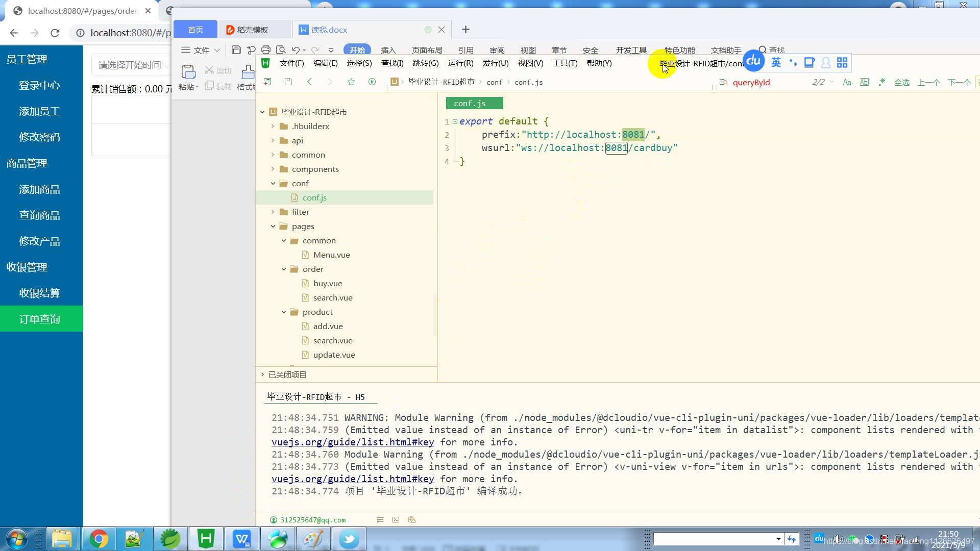The image size is (980, 551).
Task: Open HBuilderX from the Windows taskbar
Action: click(x=206, y=539)
